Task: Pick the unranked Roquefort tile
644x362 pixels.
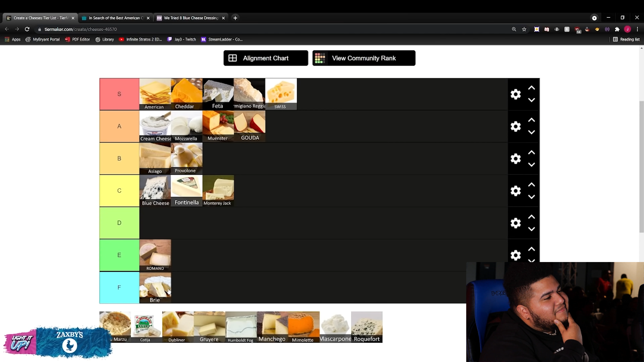Action: coord(367,327)
